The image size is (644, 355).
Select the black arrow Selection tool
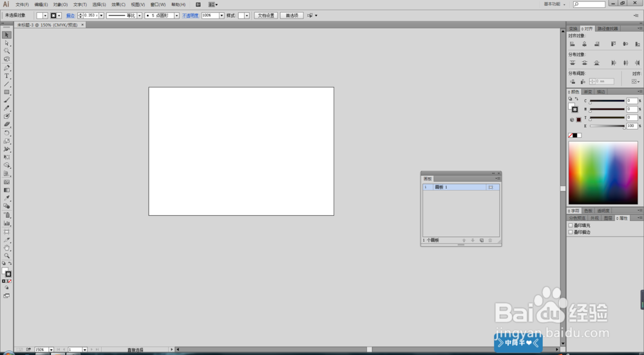click(x=6, y=35)
